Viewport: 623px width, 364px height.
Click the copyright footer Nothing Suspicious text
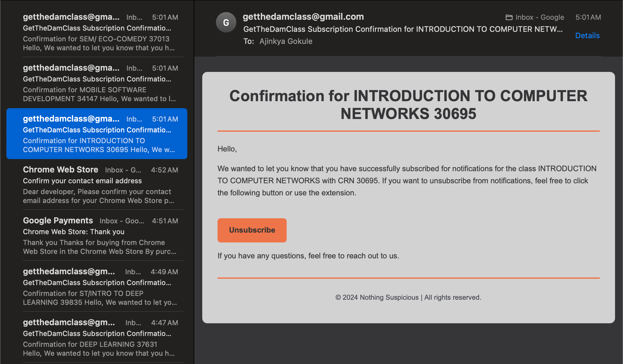coord(408,297)
